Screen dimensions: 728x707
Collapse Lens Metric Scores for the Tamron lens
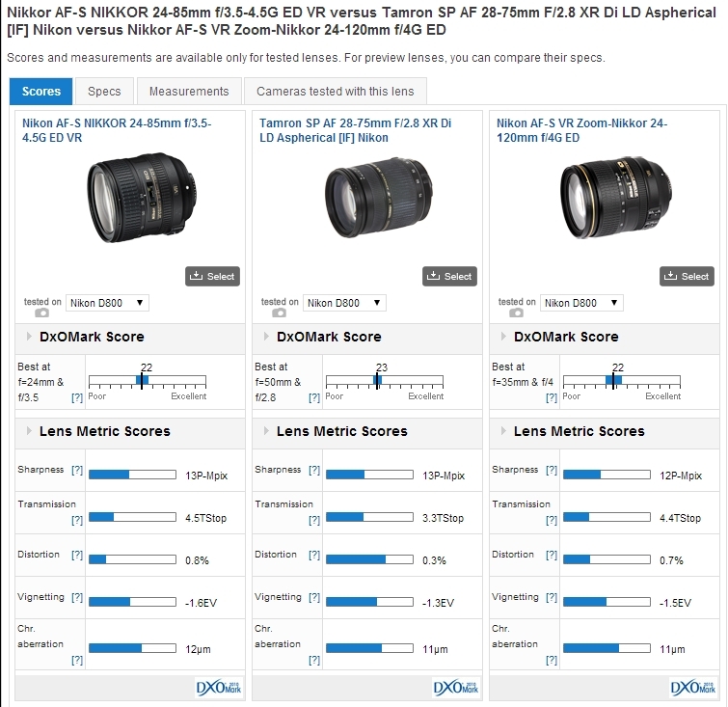(x=263, y=431)
